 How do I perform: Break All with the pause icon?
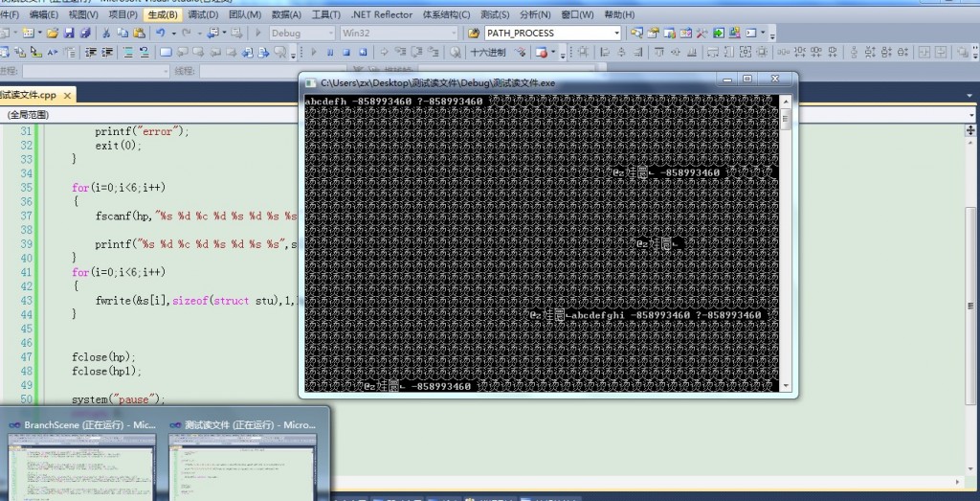pyautogui.click(x=330, y=53)
